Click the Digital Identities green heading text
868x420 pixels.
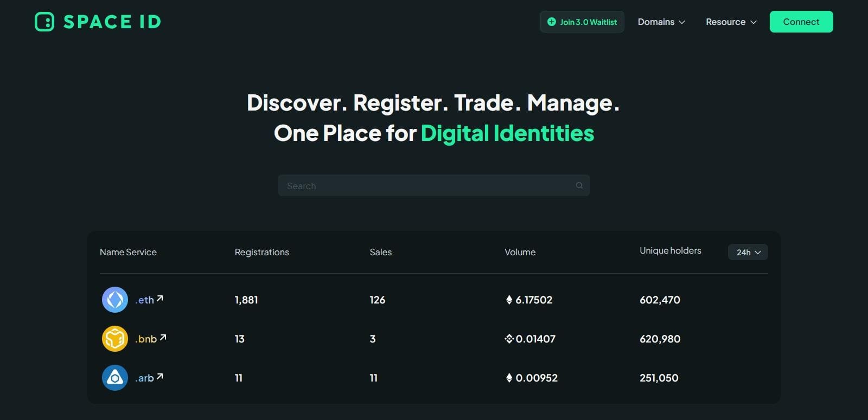[x=507, y=133]
